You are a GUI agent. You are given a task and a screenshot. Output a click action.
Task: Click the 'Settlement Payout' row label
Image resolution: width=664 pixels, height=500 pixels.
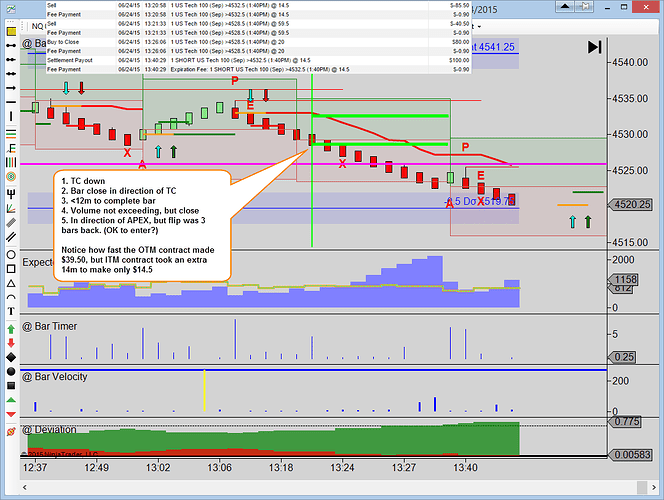pos(70,60)
